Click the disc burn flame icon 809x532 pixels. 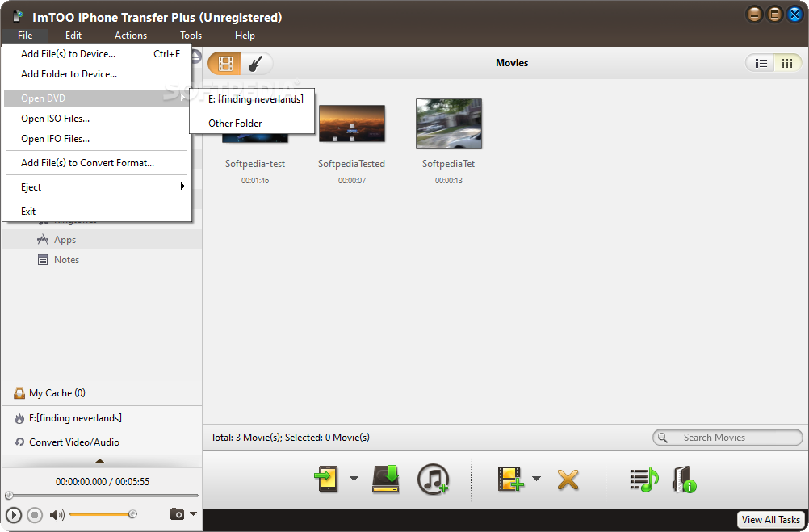point(19,418)
